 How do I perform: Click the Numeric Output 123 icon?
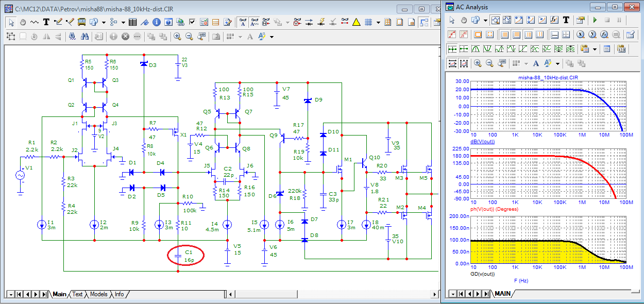[621, 49]
